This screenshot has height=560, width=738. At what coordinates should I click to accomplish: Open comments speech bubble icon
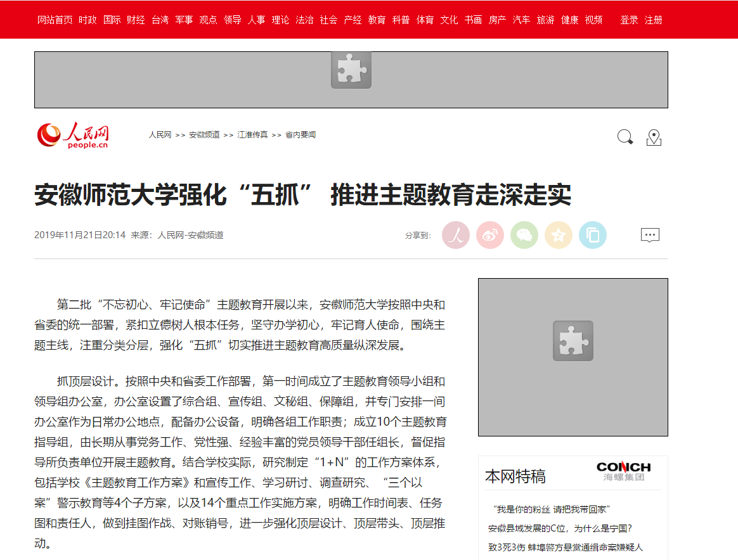point(650,235)
